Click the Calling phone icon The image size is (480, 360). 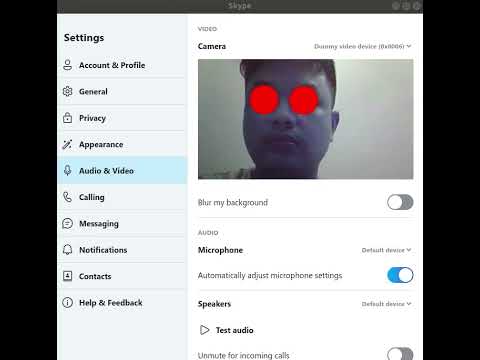68,197
